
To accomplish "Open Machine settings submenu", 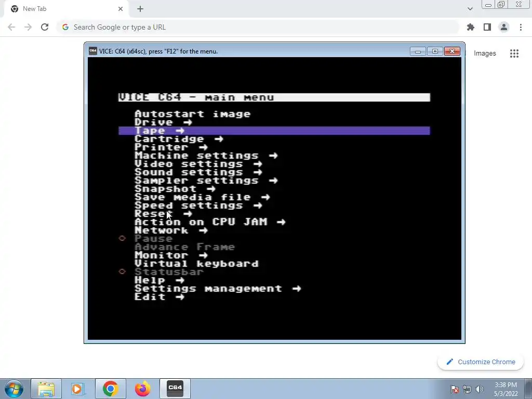I will pyautogui.click(x=206, y=155).
